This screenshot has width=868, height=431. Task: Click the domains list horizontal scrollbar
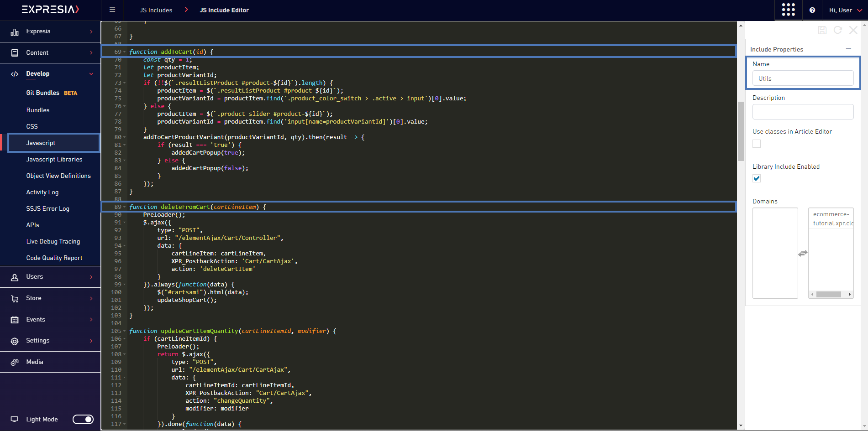pos(828,294)
